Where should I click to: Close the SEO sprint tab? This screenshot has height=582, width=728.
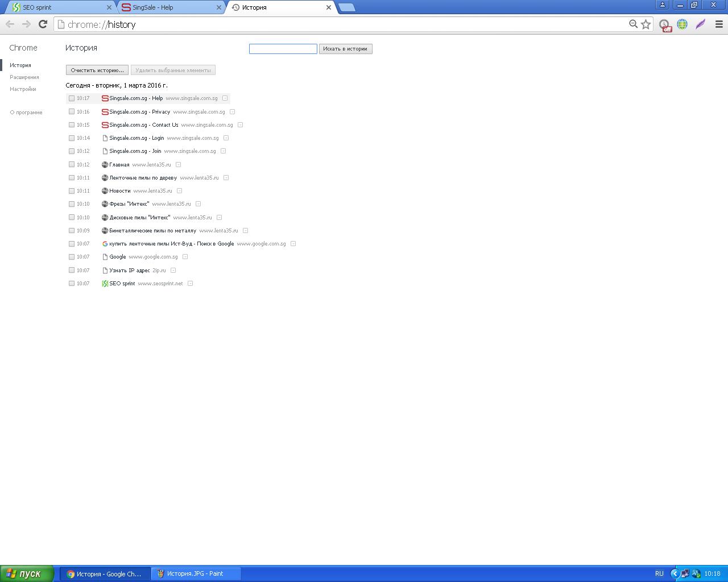(x=109, y=7)
